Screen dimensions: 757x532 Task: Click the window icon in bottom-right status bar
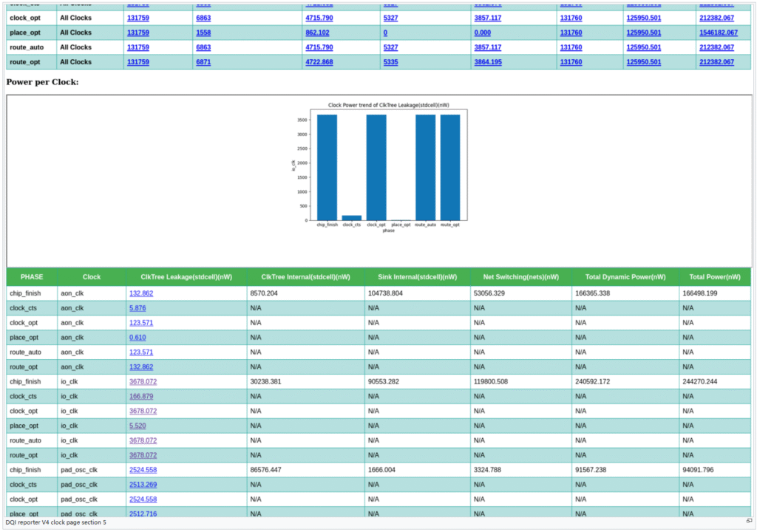[749, 522]
